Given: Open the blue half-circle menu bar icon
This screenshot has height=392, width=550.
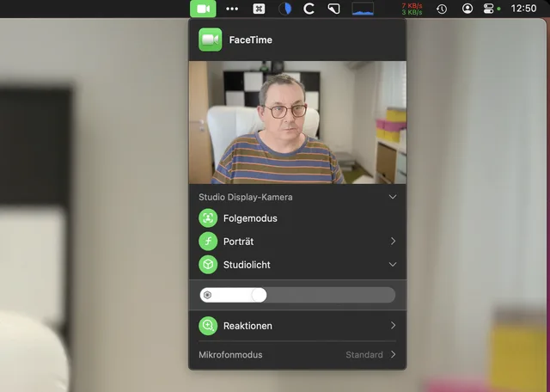Looking at the screenshot, I should click(x=284, y=9).
